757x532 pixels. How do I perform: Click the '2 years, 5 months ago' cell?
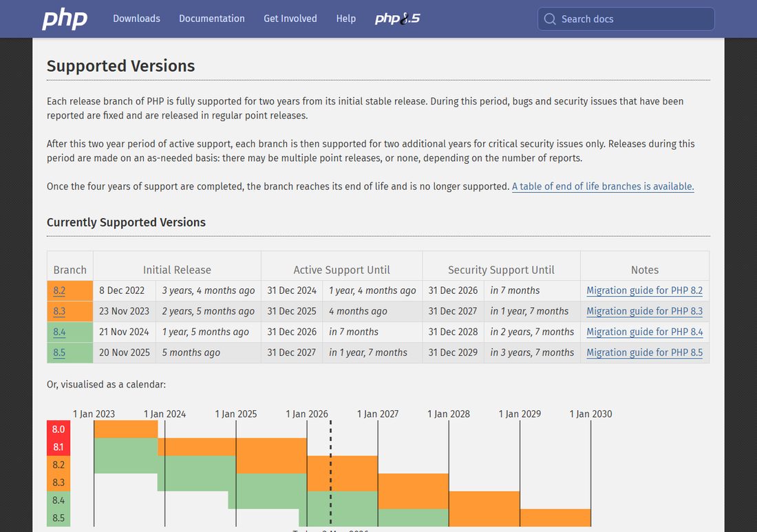click(x=209, y=311)
